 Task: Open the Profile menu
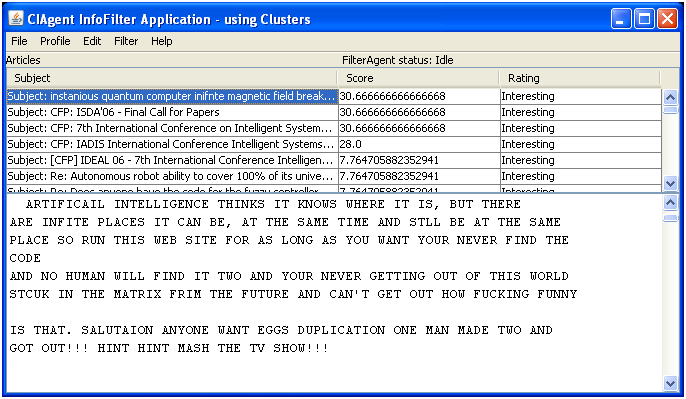(55, 41)
